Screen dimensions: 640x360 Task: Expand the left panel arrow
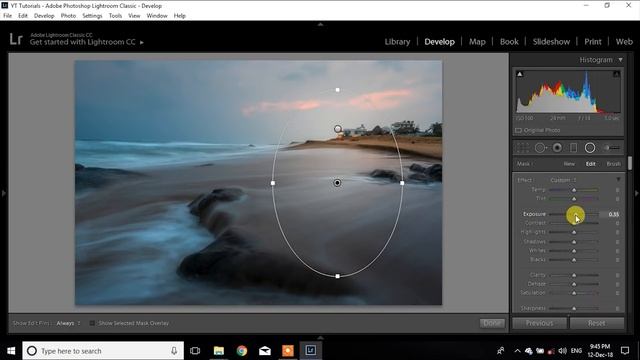pyautogui.click(x=3, y=193)
